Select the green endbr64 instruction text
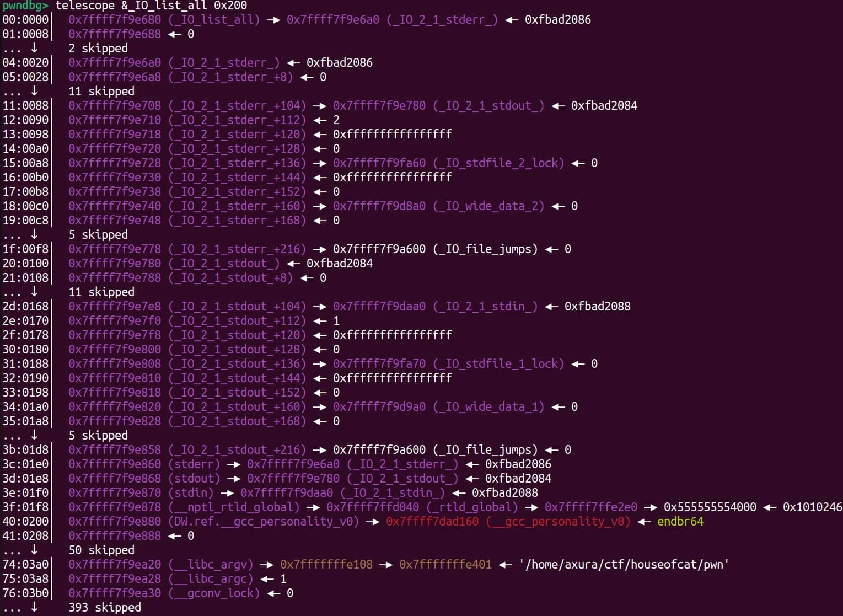843x616 pixels. [x=681, y=521]
